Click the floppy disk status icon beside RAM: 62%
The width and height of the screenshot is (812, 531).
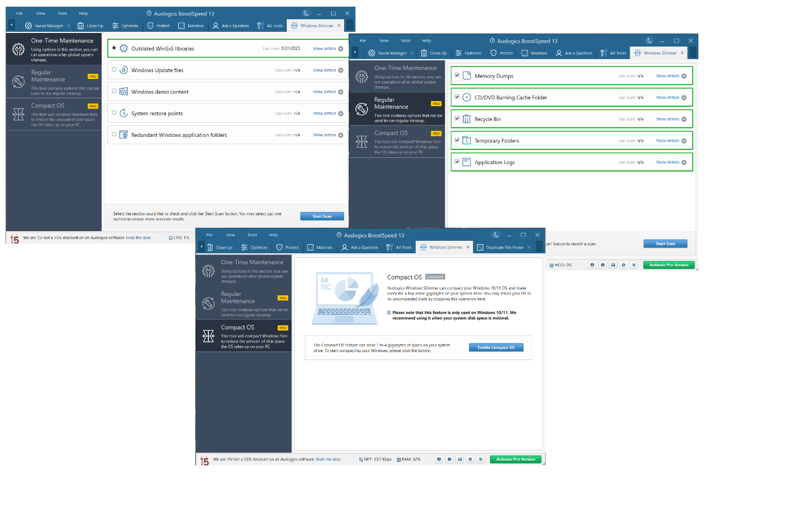tap(460, 459)
